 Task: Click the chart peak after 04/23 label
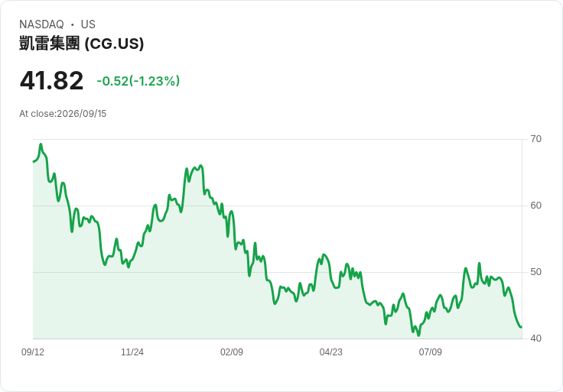[347, 264]
